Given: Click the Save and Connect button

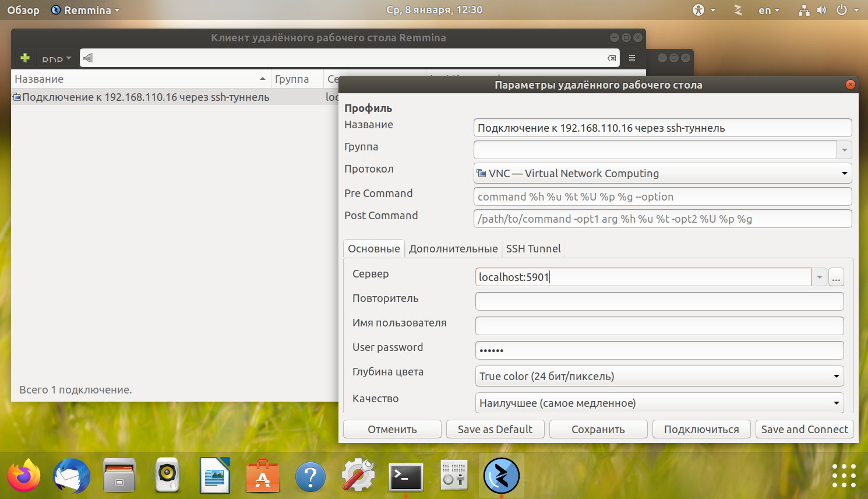Looking at the screenshot, I should (x=805, y=429).
